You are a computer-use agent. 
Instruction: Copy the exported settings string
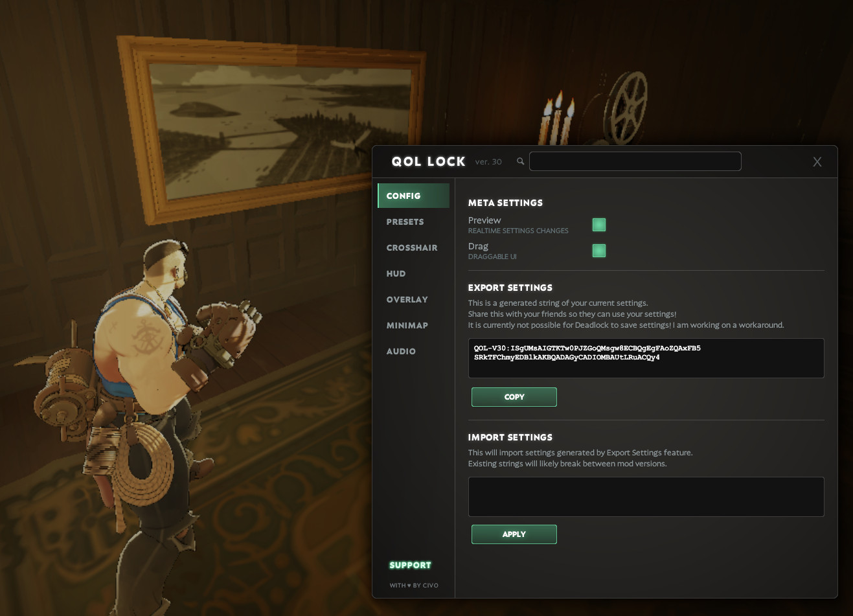click(x=514, y=397)
